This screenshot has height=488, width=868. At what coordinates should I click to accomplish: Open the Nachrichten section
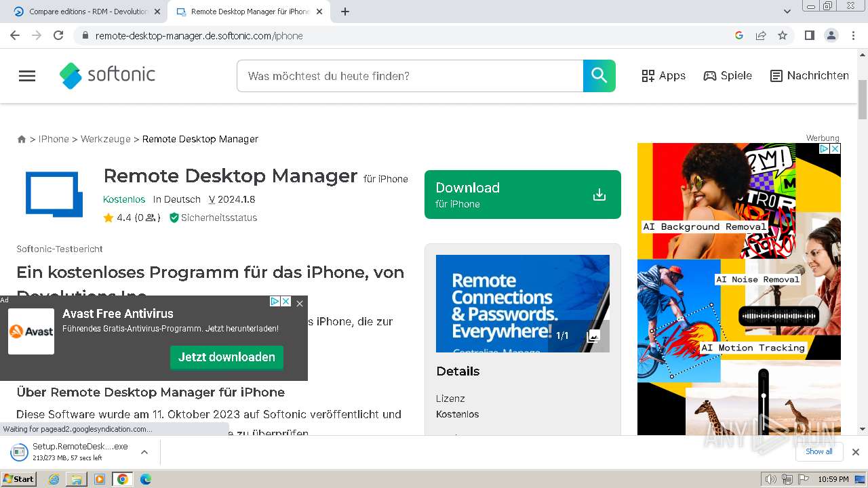[x=810, y=76]
